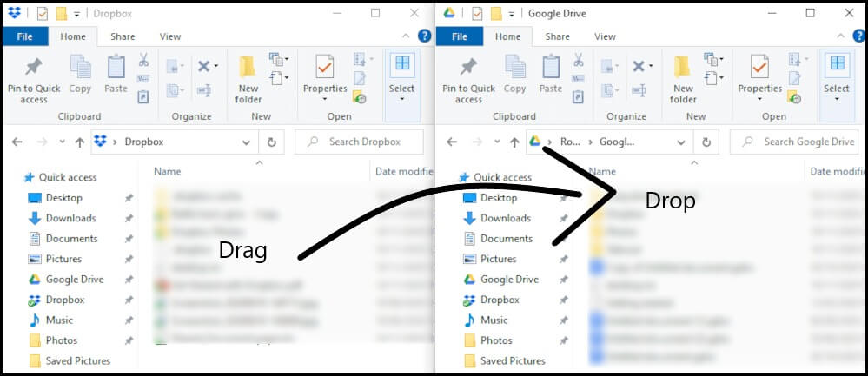Screen dimensions: 868x376
Task: Select Downloads in Dropbox window sidebar
Action: [70, 218]
